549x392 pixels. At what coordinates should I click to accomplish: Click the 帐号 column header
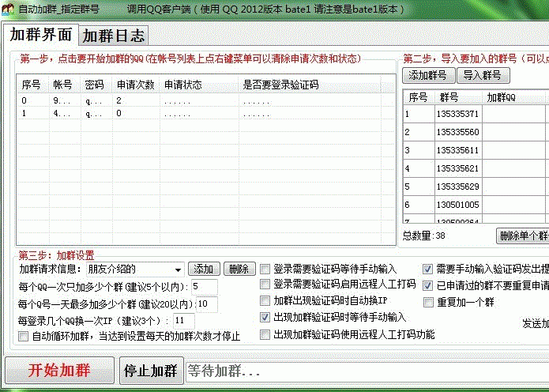(x=62, y=85)
